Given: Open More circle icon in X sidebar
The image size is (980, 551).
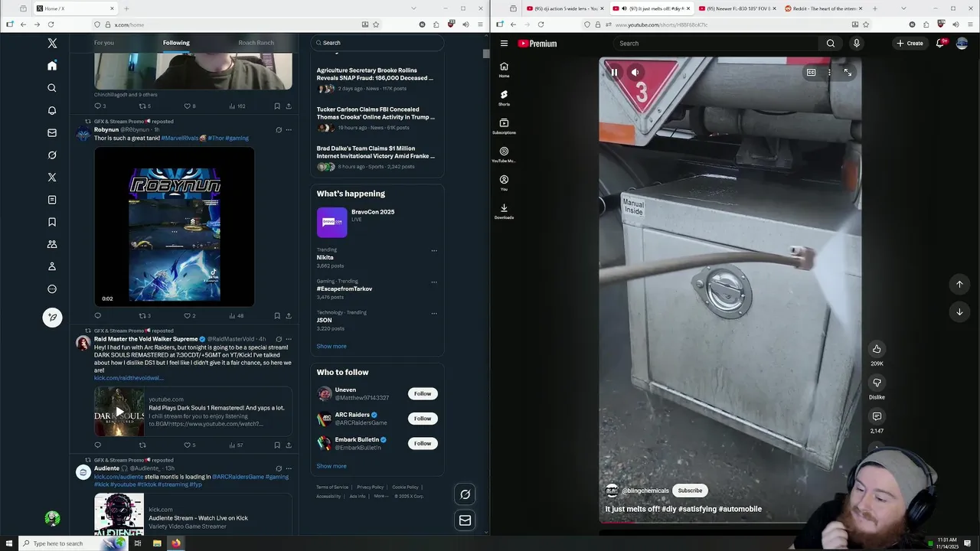Looking at the screenshot, I should click(52, 289).
